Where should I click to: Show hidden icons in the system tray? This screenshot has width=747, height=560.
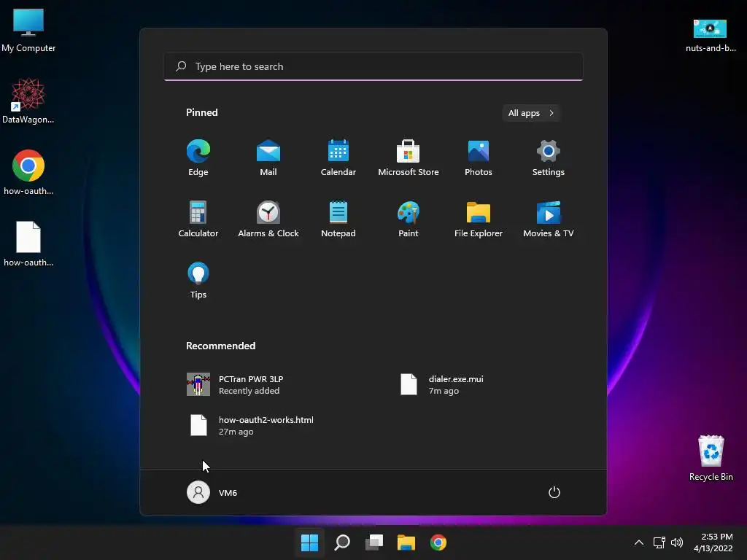[639, 542]
